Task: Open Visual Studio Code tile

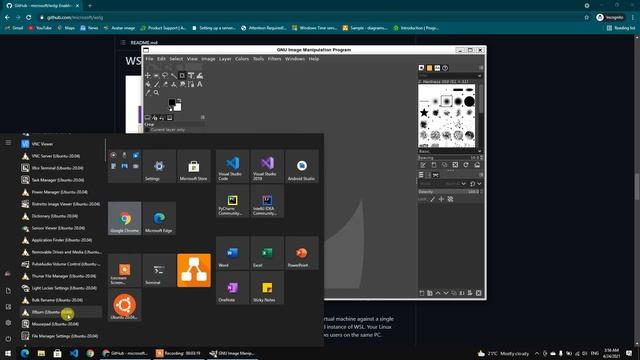Action: pos(233,166)
